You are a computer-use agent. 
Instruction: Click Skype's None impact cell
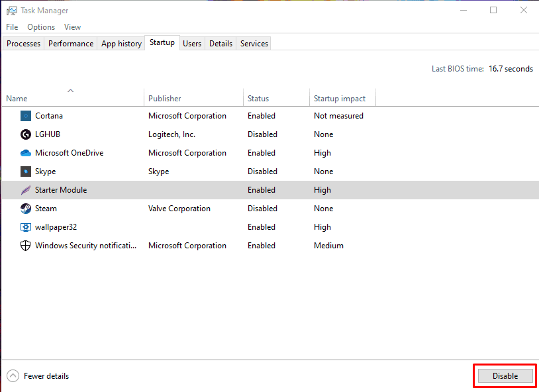pyautogui.click(x=324, y=171)
